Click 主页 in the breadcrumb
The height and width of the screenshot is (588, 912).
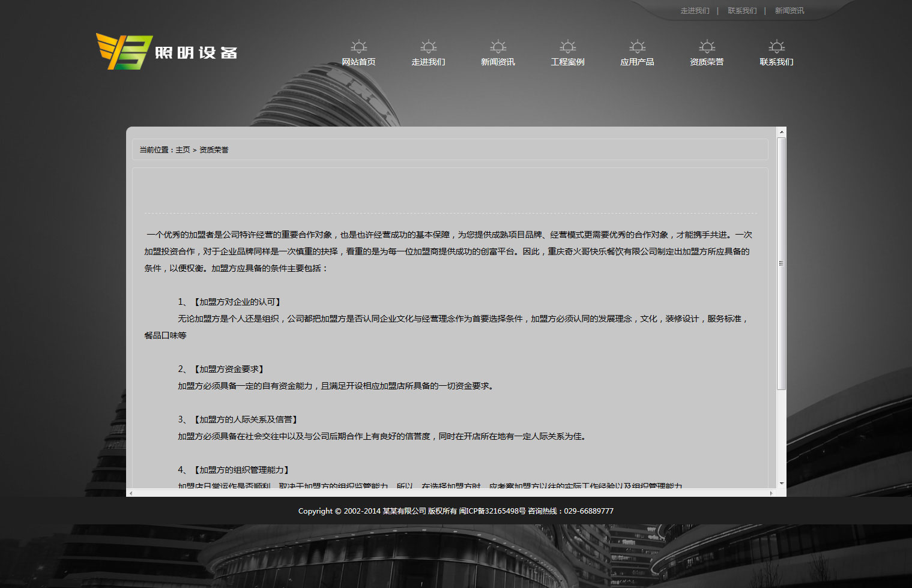183,150
